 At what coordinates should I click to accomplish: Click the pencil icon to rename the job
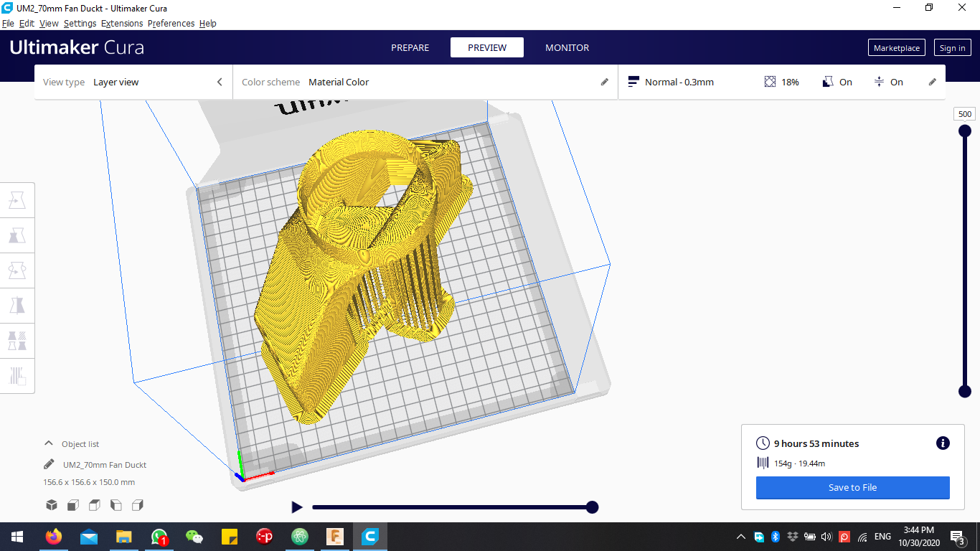pyautogui.click(x=49, y=464)
